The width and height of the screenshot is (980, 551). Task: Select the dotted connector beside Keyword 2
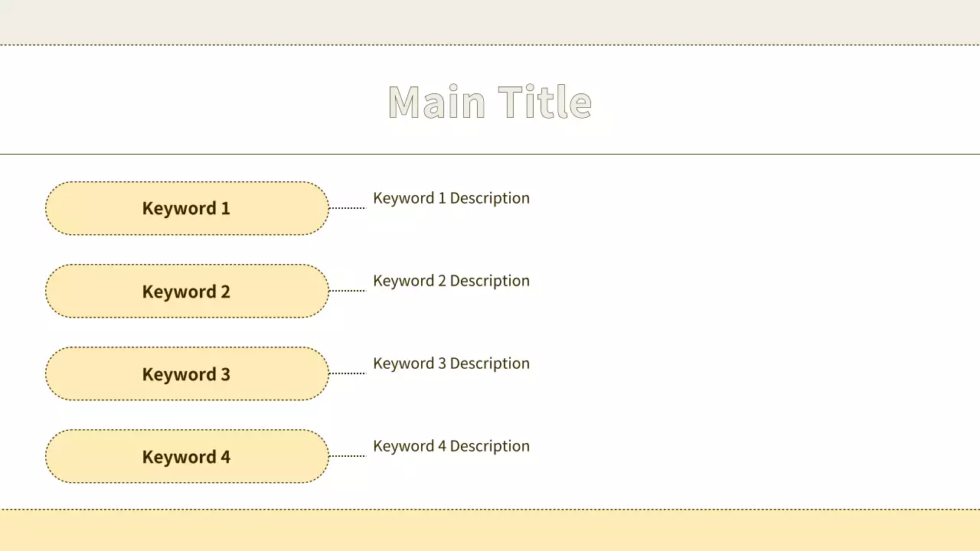[348, 291]
